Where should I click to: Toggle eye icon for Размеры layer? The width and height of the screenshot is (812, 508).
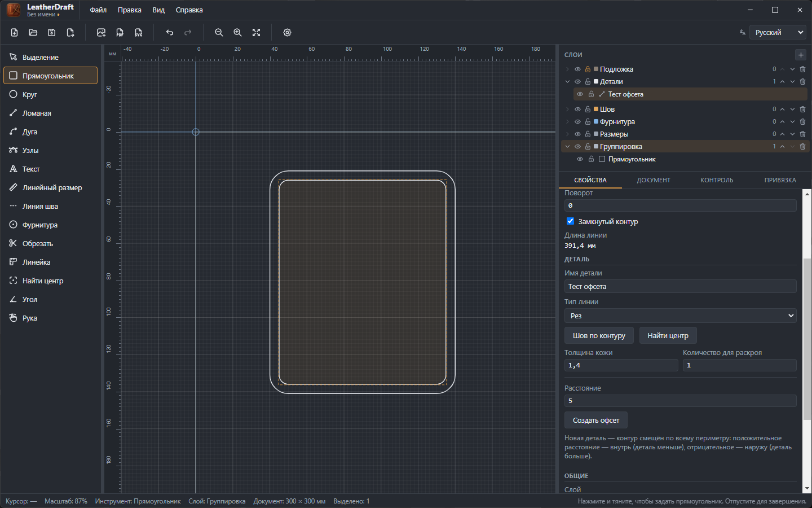point(577,134)
